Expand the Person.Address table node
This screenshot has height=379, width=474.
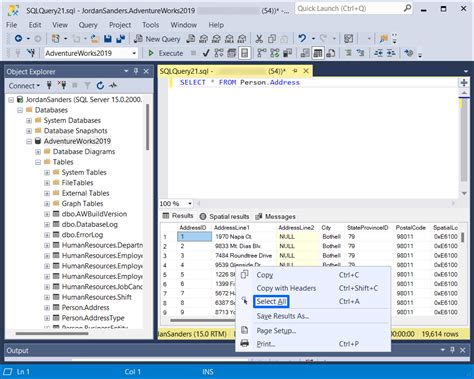(47, 308)
